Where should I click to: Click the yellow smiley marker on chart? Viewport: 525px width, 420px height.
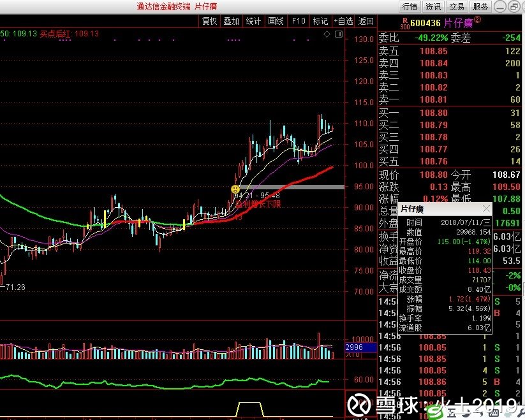(x=235, y=189)
